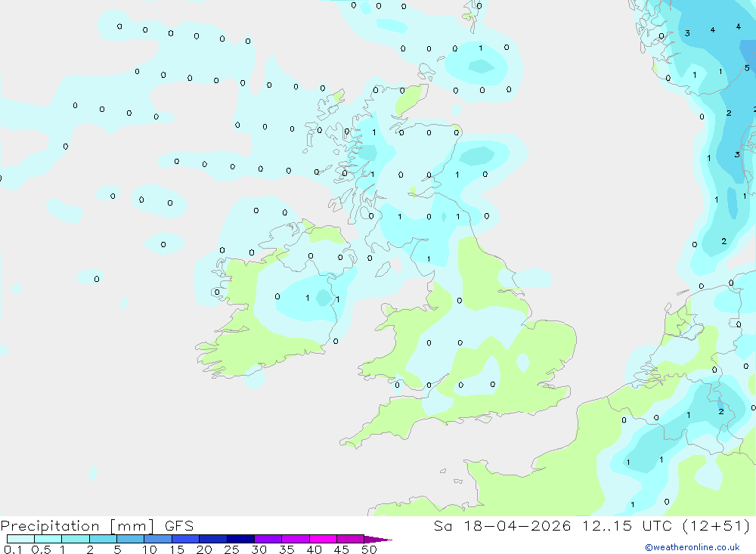Pick the 30–35 mm purple legend swatch
This screenshot has width=756, height=554.
tap(268, 539)
